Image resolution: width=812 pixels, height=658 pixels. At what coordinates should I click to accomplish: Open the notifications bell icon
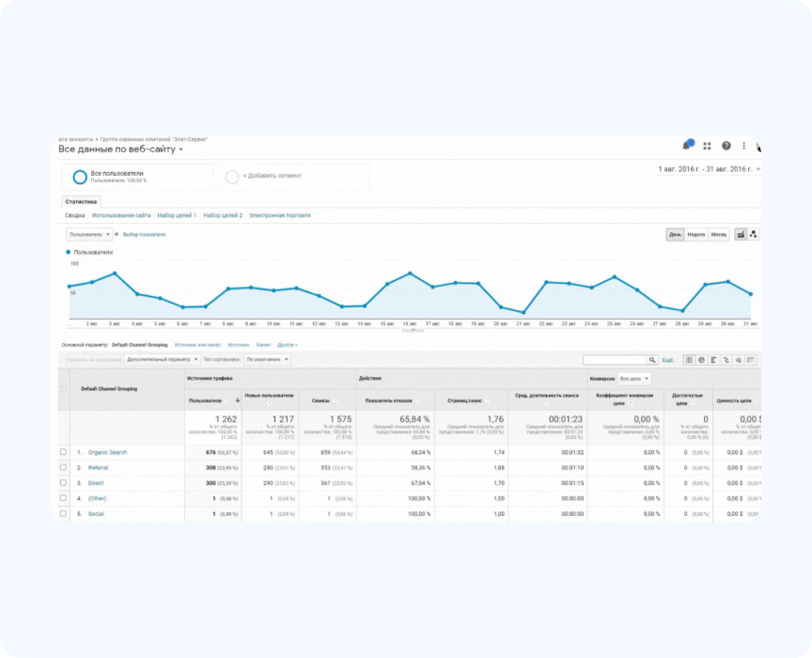point(686,146)
